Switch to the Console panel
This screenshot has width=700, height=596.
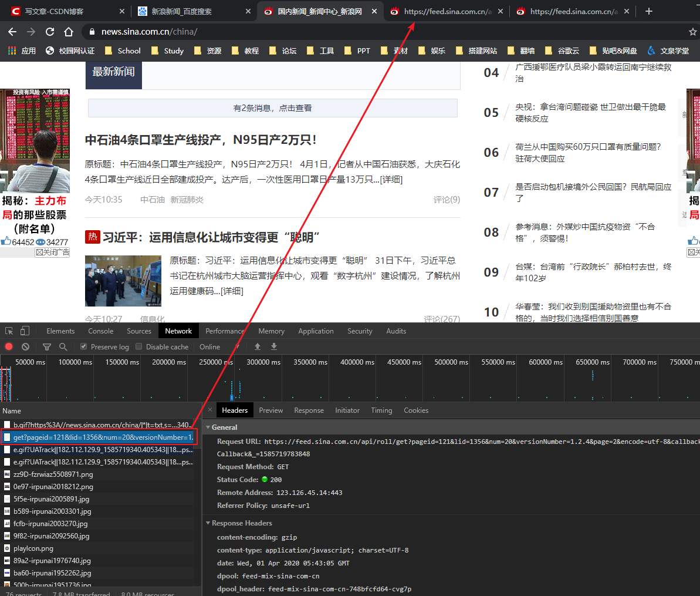[100, 331]
